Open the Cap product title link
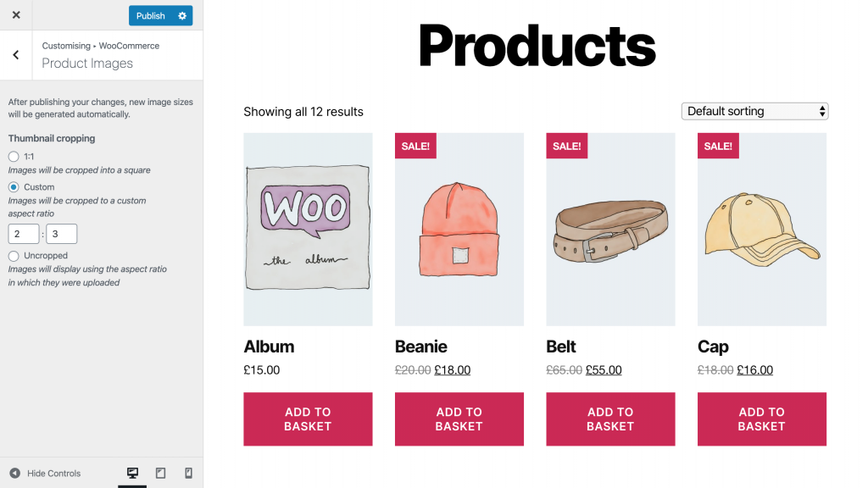 click(713, 347)
